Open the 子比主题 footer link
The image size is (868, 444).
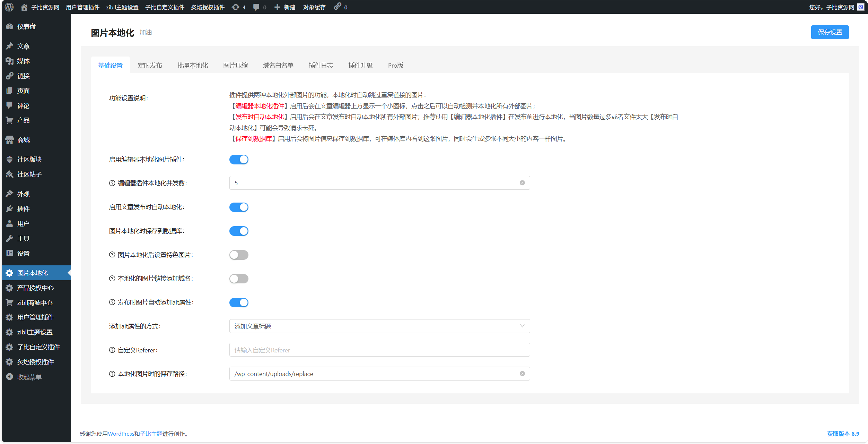coord(151,434)
